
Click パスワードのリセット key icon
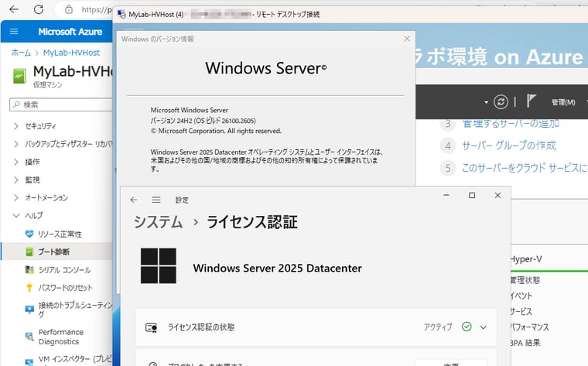tap(29, 288)
